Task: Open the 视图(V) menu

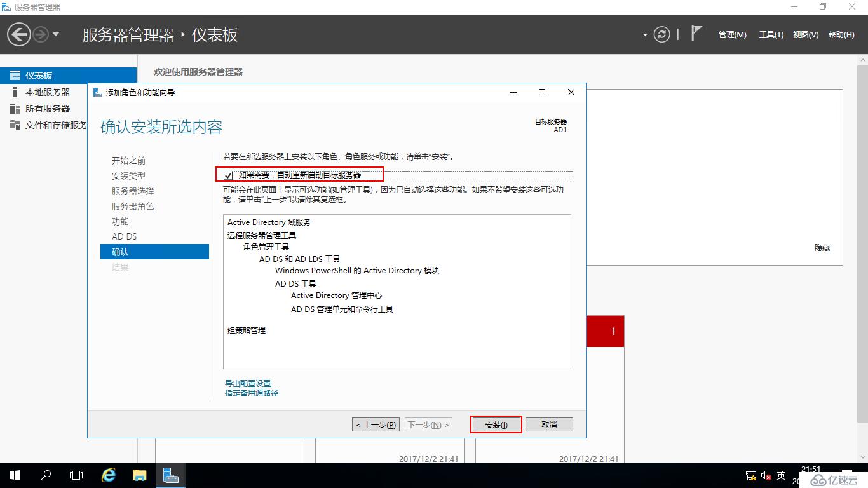Action: [806, 35]
